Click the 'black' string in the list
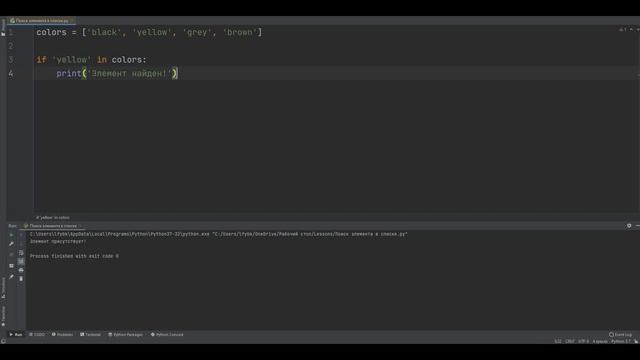The height and width of the screenshot is (360, 640). [104, 32]
